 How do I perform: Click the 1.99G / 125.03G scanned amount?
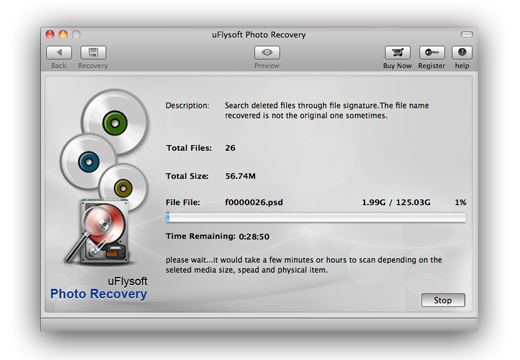[396, 202]
